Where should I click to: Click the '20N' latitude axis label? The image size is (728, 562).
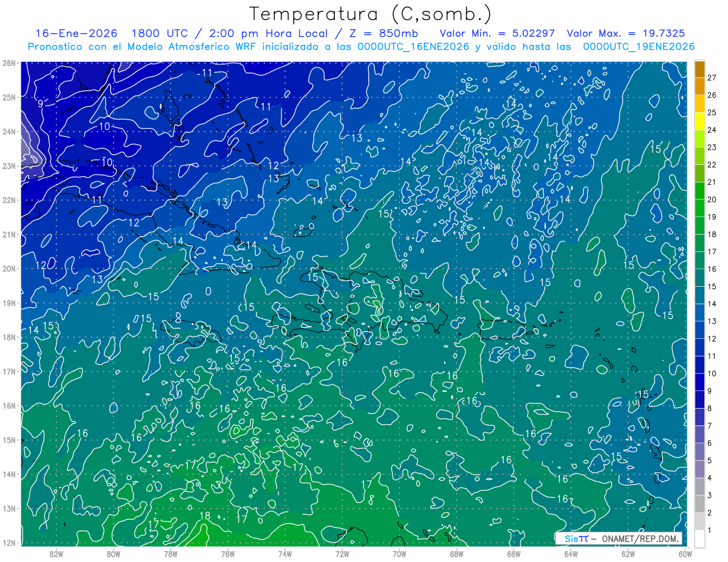pos(9,269)
